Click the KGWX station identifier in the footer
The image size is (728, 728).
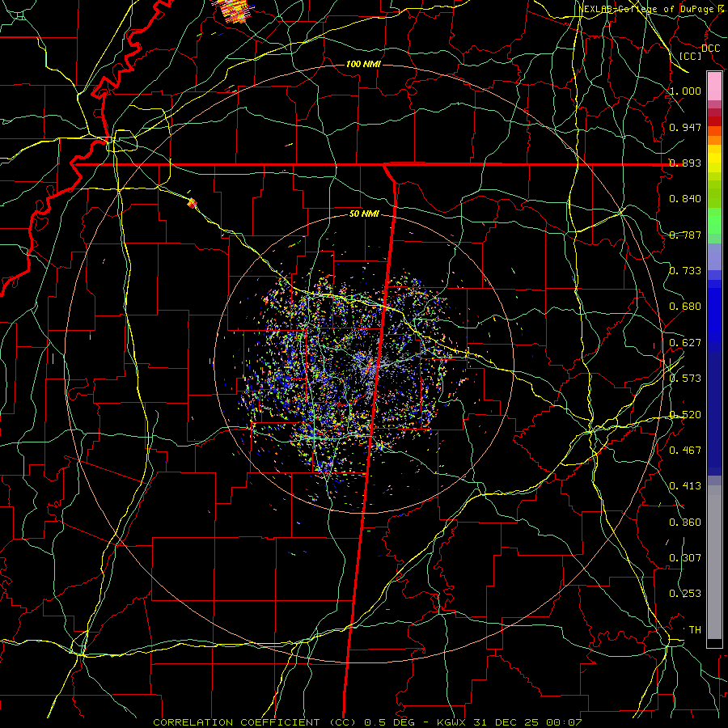tap(453, 722)
